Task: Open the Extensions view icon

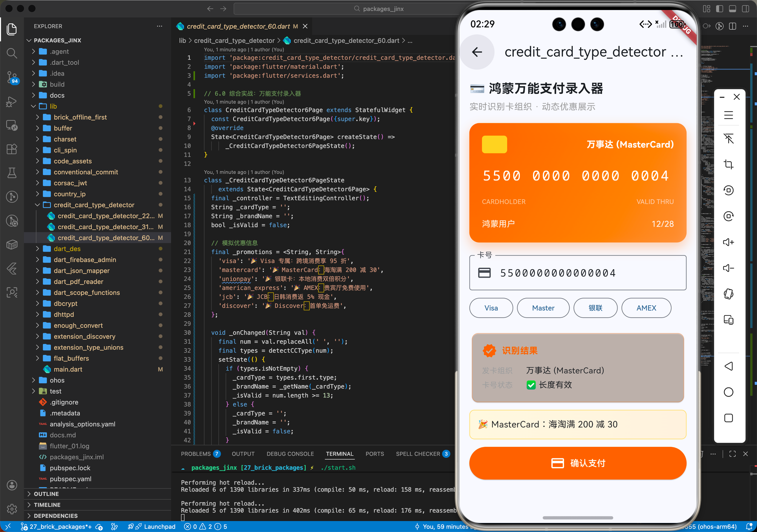Action: 12,149
